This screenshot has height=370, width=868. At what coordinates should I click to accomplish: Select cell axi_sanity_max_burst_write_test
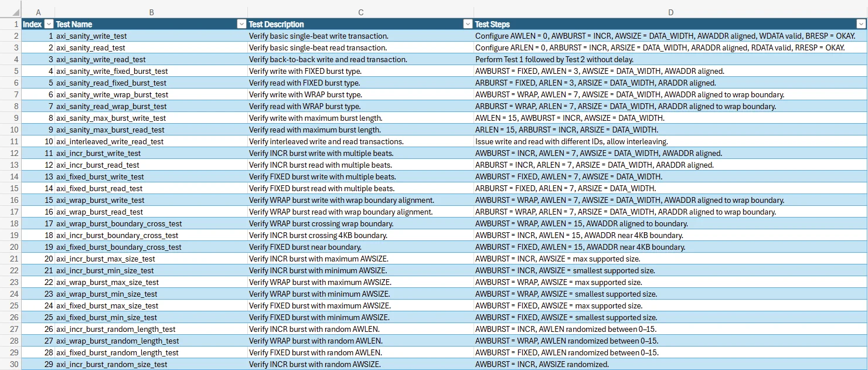[x=151, y=118]
